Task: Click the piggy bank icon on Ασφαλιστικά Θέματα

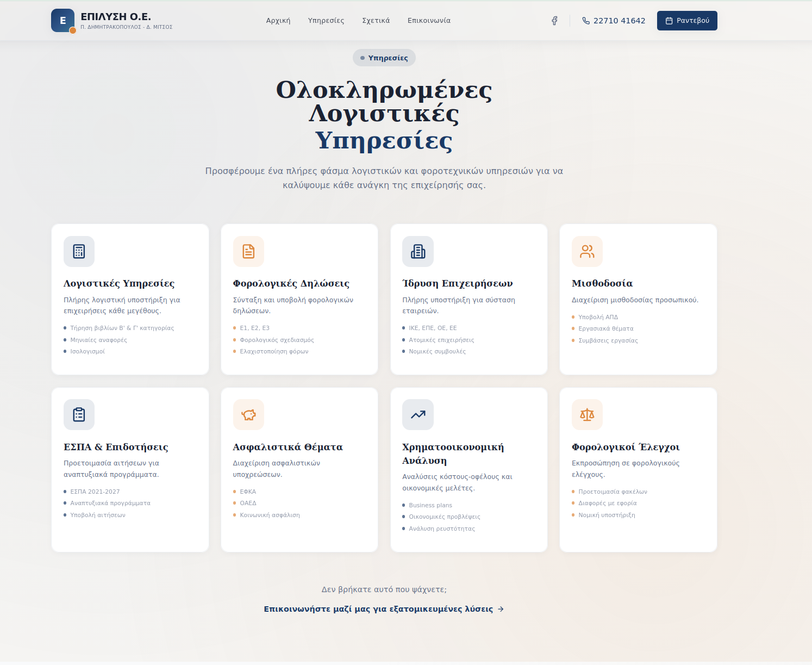Action: [248, 415]
